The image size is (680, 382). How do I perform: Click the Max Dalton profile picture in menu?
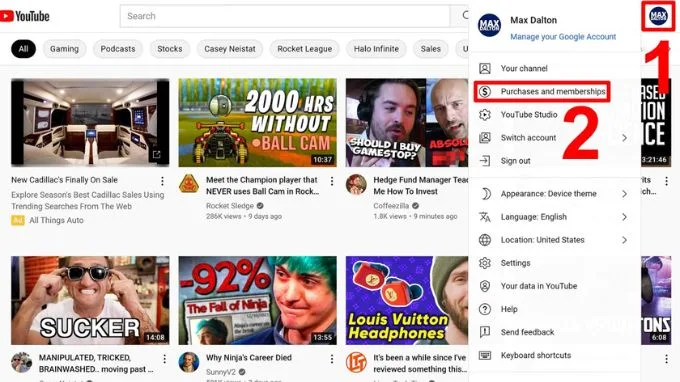coord(489,25)
